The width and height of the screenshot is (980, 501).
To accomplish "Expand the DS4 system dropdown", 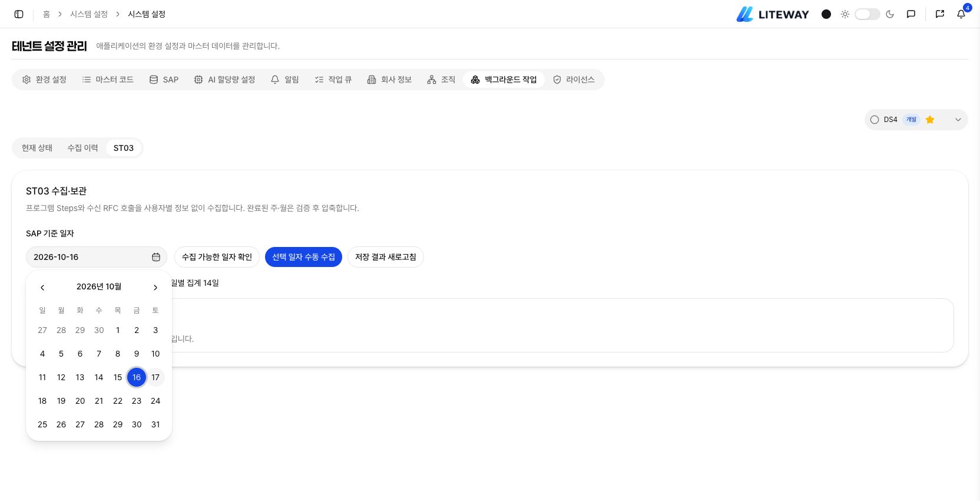I will (916, 120).
